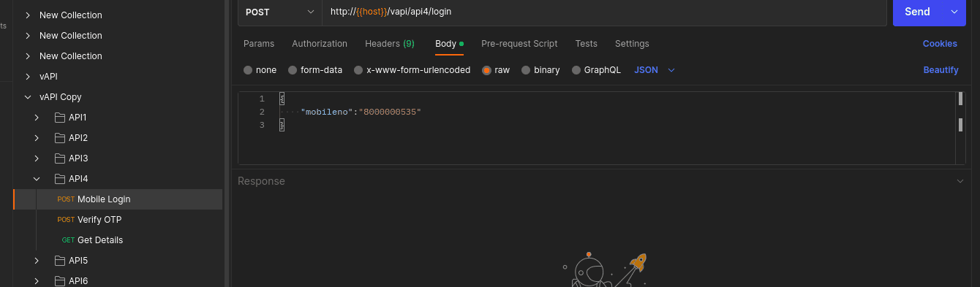The image size is (980, 287).
Task: Open the Tests tab
Action: point(587,44)
